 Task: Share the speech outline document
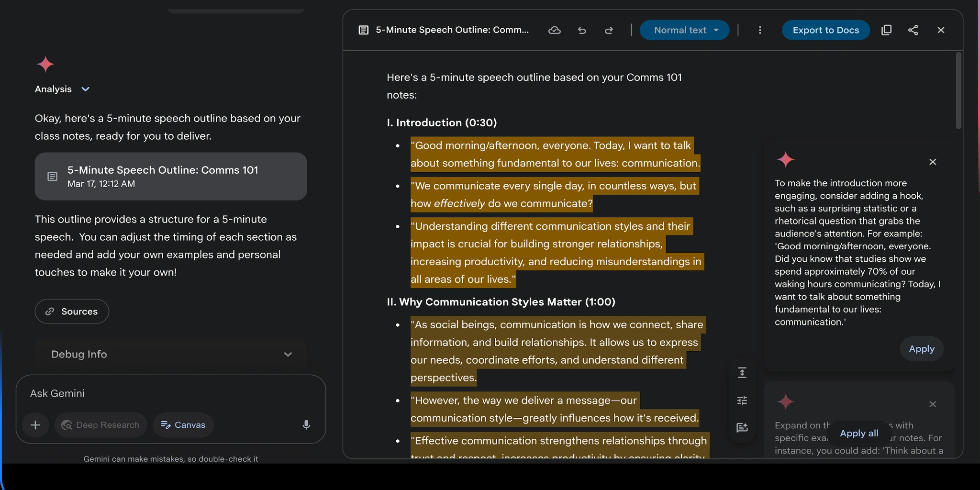pyautogui.click(x=913, y=30)
